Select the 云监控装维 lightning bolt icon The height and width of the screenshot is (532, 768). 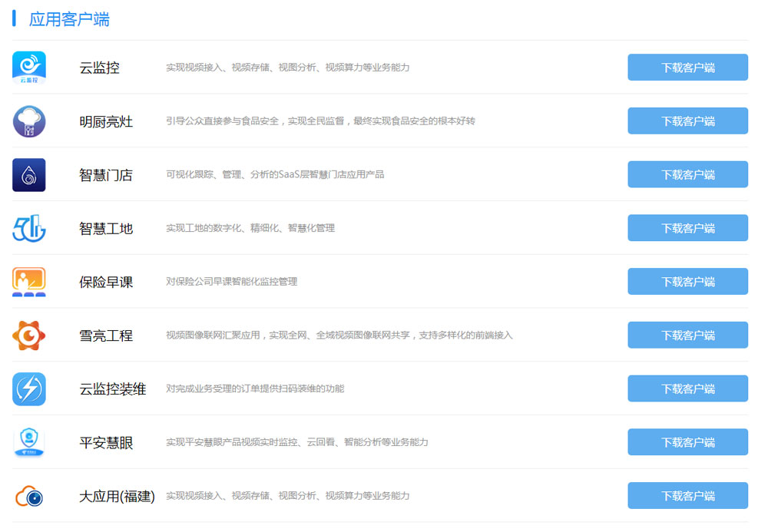pos(29,389)
